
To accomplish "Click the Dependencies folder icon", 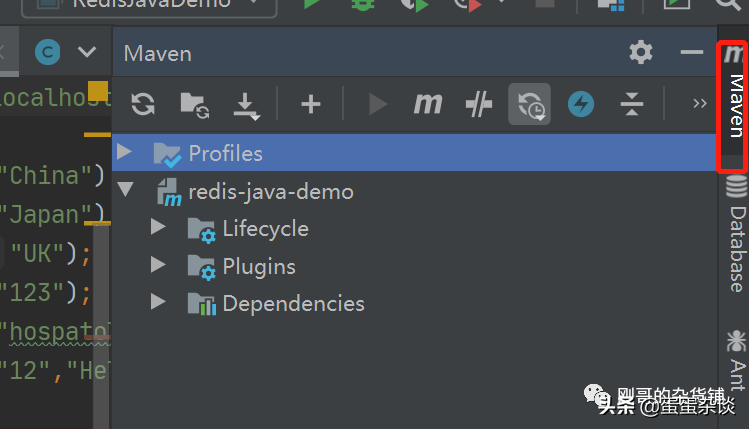I will point(202,304).
